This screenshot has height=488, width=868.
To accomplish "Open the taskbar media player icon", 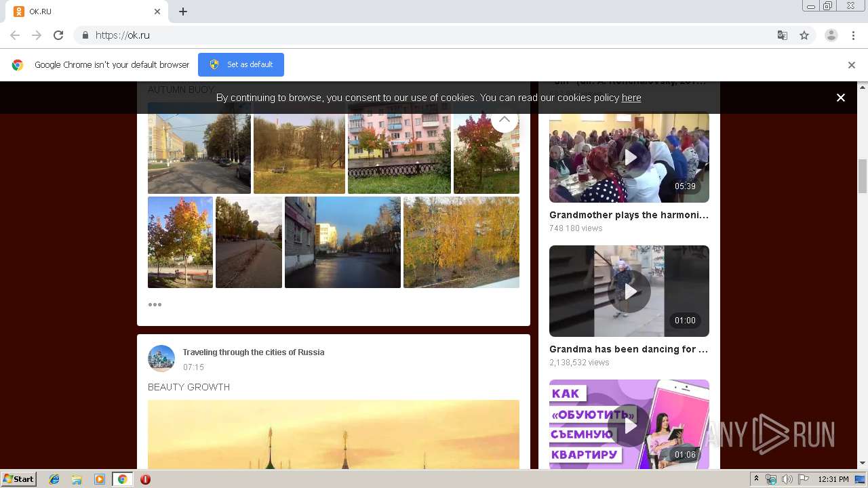I will (100, 479).
